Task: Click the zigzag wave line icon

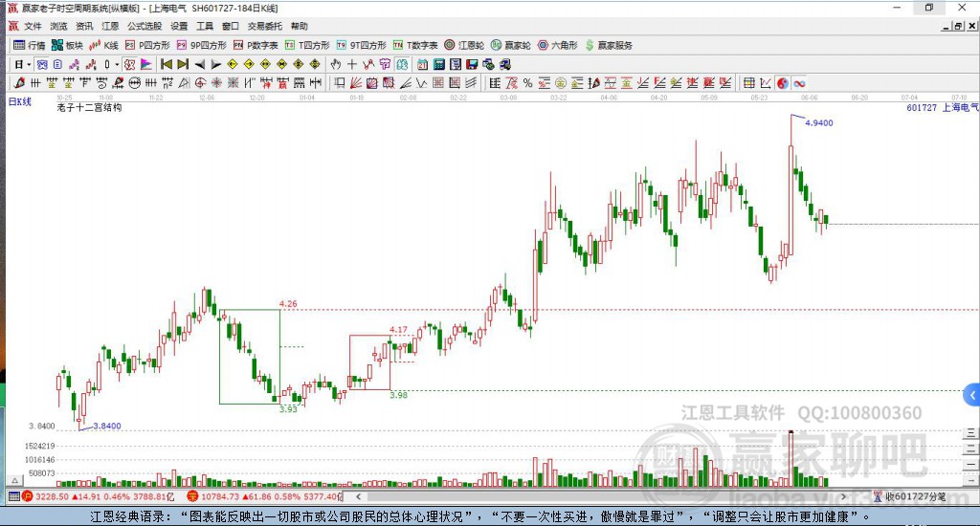Action: pyautogui.click(x=421, y=83)
